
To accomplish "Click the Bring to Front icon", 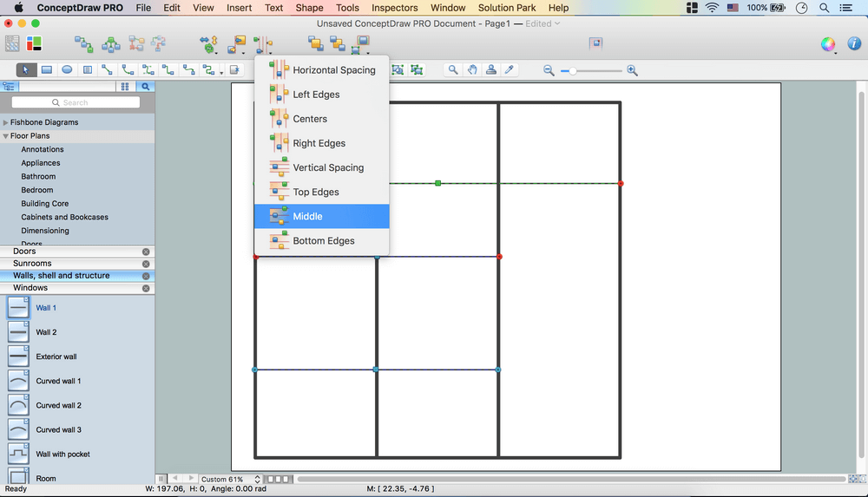I will pyautogui.click(x=316, y=43).
